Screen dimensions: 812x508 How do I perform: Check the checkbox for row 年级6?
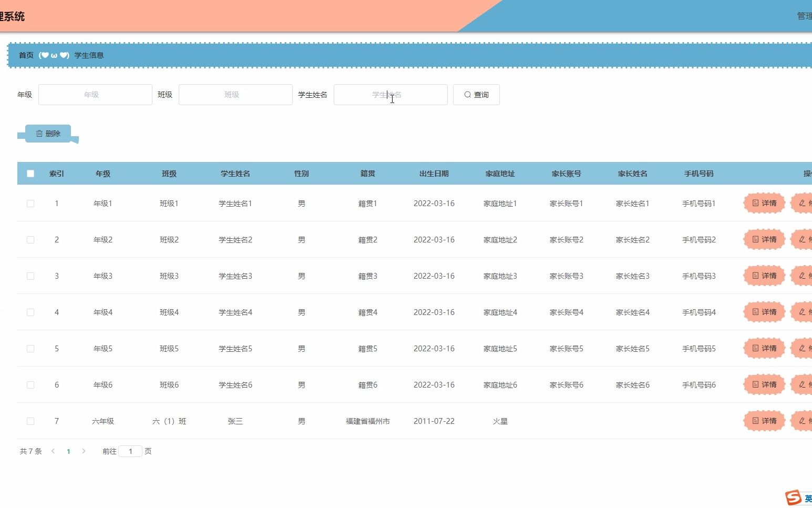(30, 385)
